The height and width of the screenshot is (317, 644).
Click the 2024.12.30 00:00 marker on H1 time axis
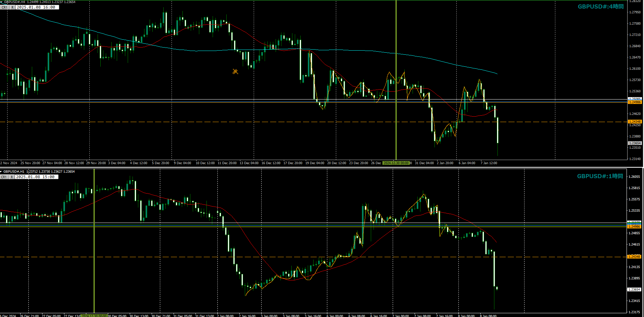click(x=94, y=316)
